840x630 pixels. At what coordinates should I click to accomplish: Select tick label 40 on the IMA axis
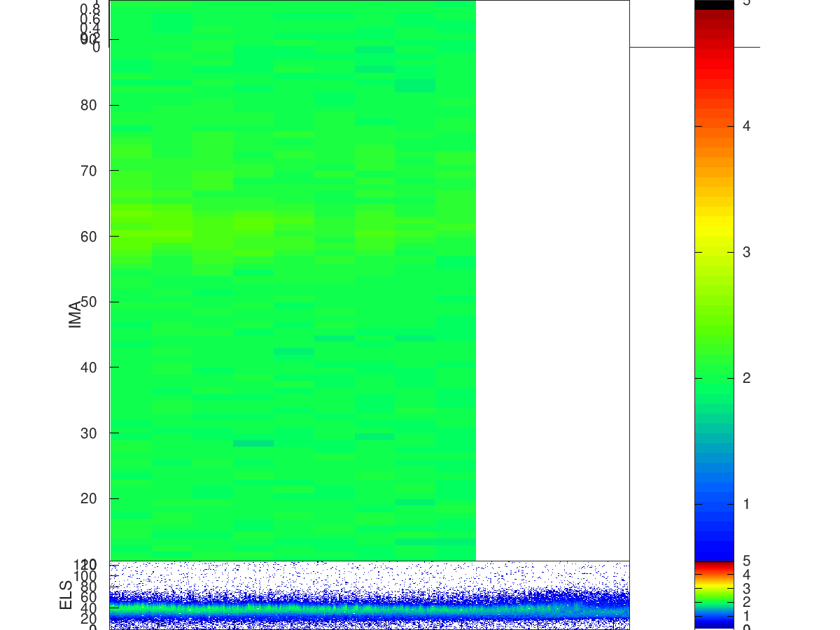tap(88, 367)
